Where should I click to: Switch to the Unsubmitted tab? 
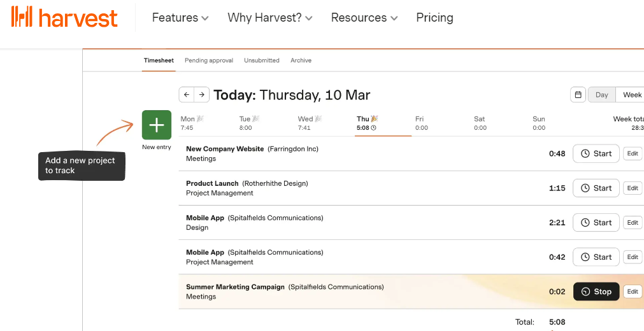(262, 60)
